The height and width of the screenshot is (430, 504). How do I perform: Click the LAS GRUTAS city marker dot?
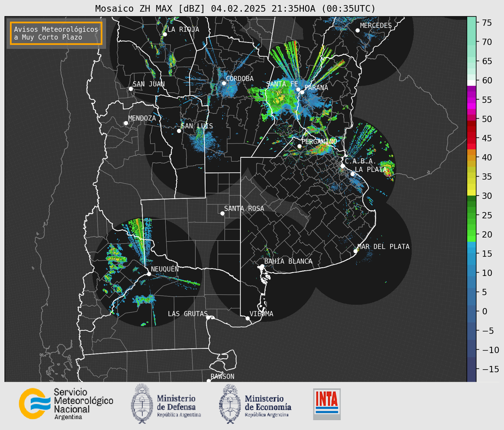(208, 318)
